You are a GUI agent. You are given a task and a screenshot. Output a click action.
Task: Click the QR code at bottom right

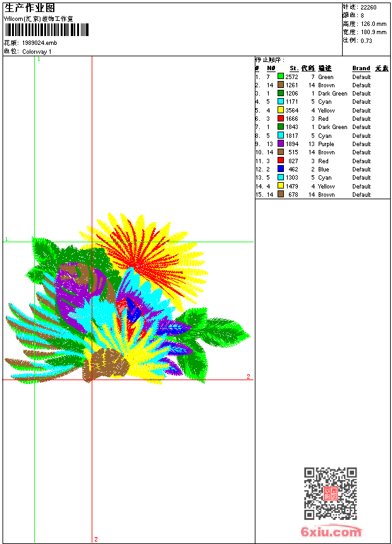tap(331, 493)
